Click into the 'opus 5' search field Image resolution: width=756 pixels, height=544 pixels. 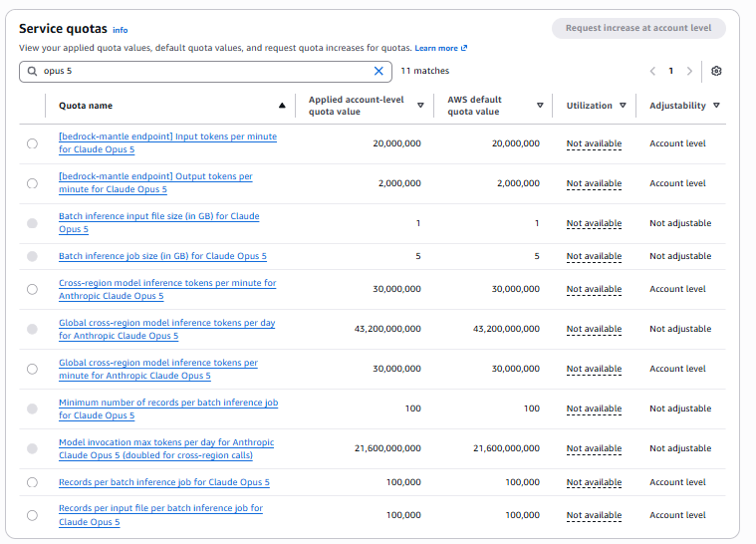[205, 72]
